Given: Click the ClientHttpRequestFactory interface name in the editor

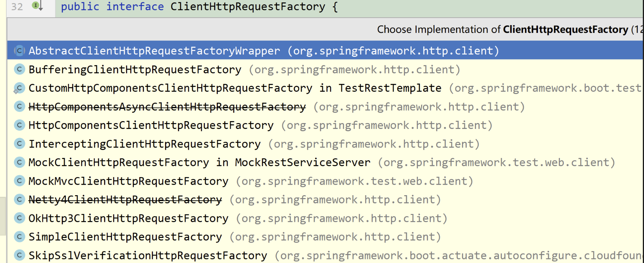Looking at the screenshot, I should click(246, 6).
